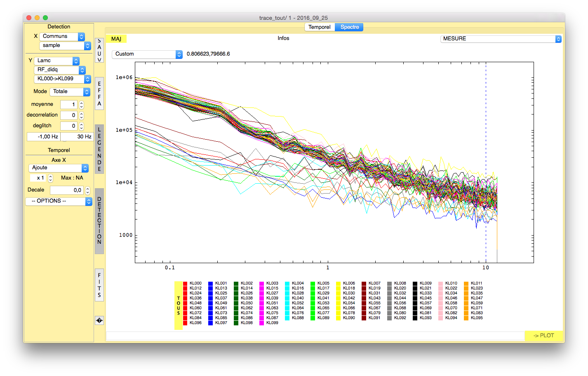This screenshot has width=588, height=376.
Task: Click the KL098 legend entry
Action: click(247, 323)
